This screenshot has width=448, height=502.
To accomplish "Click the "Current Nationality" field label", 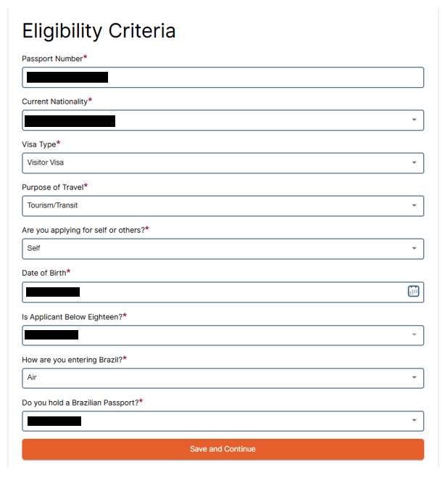I will (x=54, y=102).
